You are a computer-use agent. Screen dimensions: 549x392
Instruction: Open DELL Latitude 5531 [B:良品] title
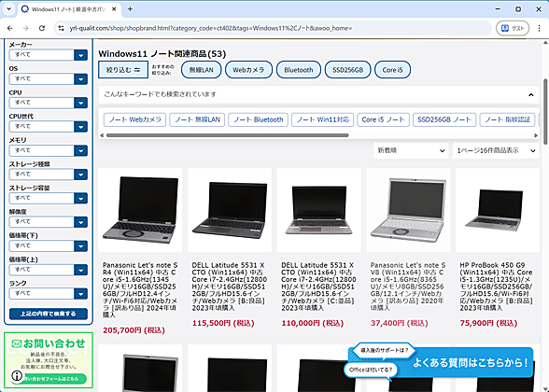click(230, 287)
